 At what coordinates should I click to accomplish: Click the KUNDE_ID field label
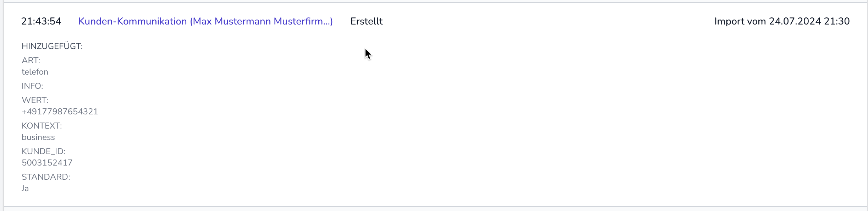coord(44,151)
